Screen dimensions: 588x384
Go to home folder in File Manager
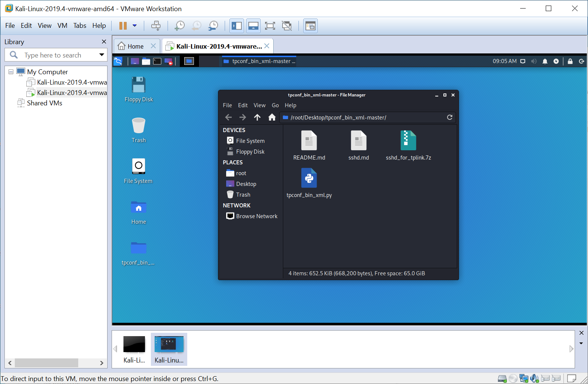point(272,117)
